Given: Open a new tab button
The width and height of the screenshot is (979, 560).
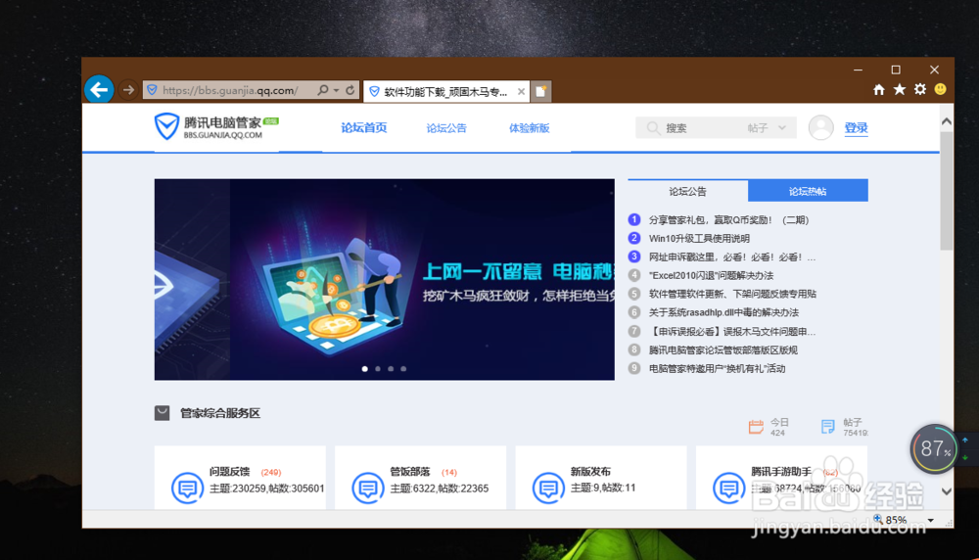Looking at the screenshot, I should coord(541,92).
